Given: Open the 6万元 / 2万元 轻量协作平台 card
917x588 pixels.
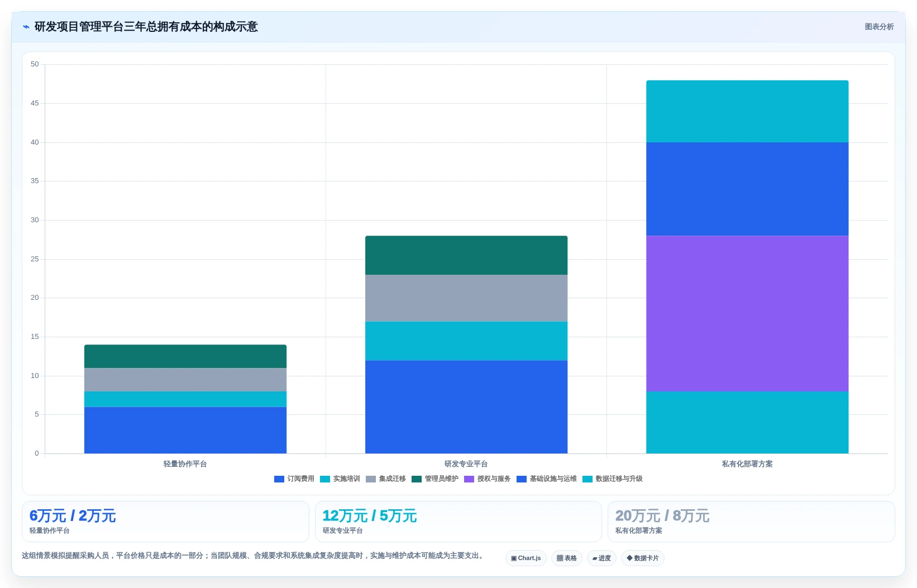Looking at the screenshot, I should 165,522.
